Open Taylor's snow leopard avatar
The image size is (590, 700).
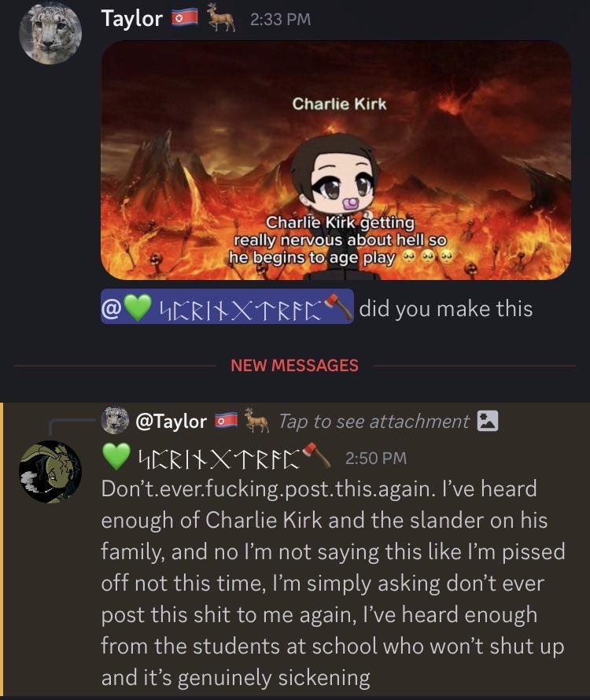[50, 34]
